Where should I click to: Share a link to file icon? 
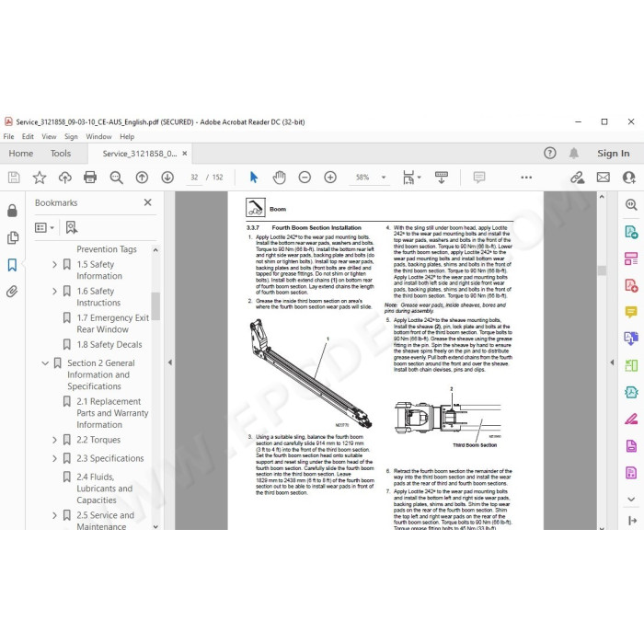tap(578, 178)
